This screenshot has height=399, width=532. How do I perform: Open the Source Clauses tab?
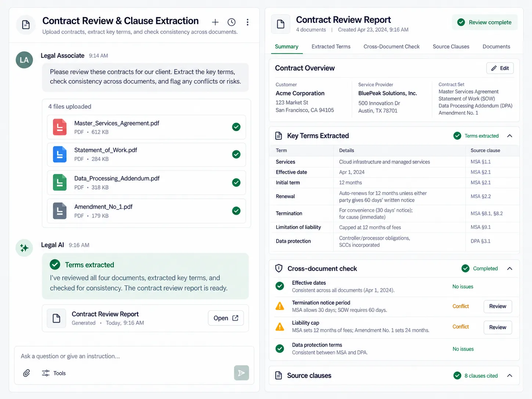click(x=451, y=47)
